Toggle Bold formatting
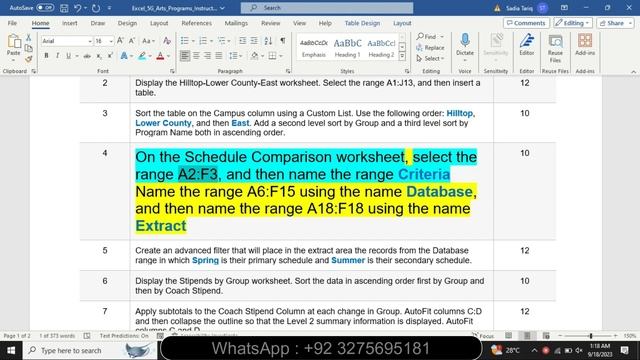 (46, 56)
